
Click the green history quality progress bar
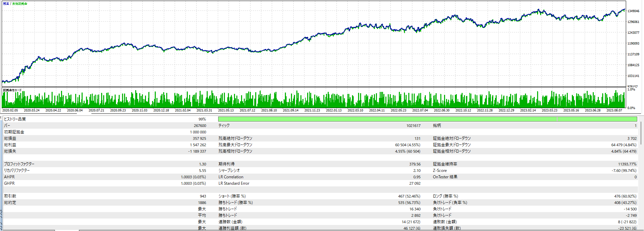click(x=428, y=119)
